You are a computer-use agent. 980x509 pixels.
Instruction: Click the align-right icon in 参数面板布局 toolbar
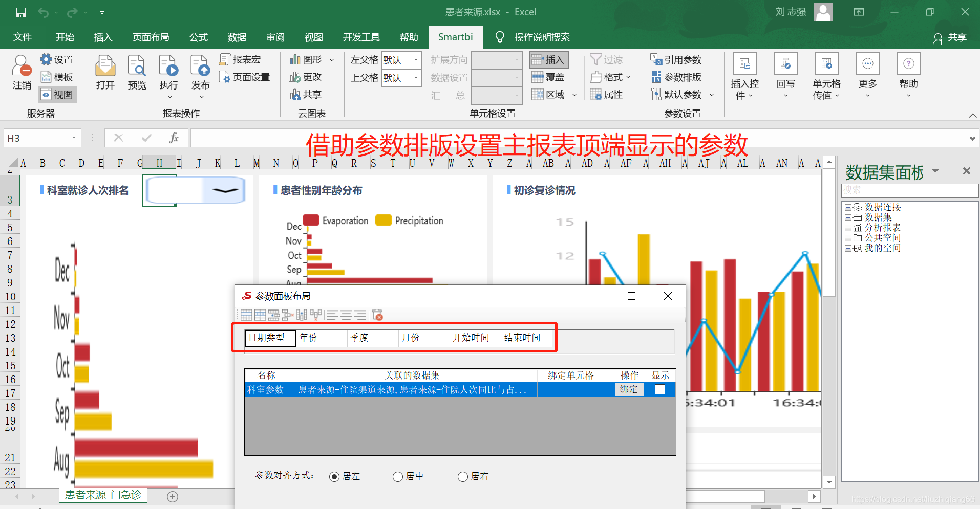pyautogui.click(x=360, y=315)
